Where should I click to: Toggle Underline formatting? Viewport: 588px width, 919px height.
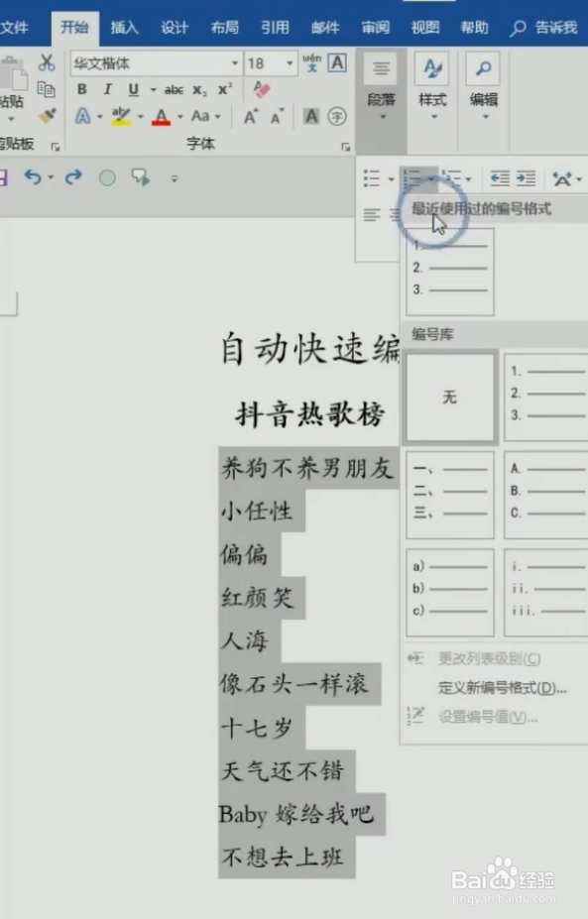pos(134,89)
